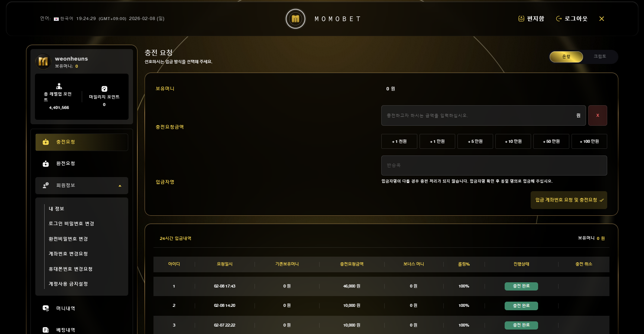Viewport: 644px width, 334px height.
Task: Clear amount with red X button
Action: coord(598,115)
